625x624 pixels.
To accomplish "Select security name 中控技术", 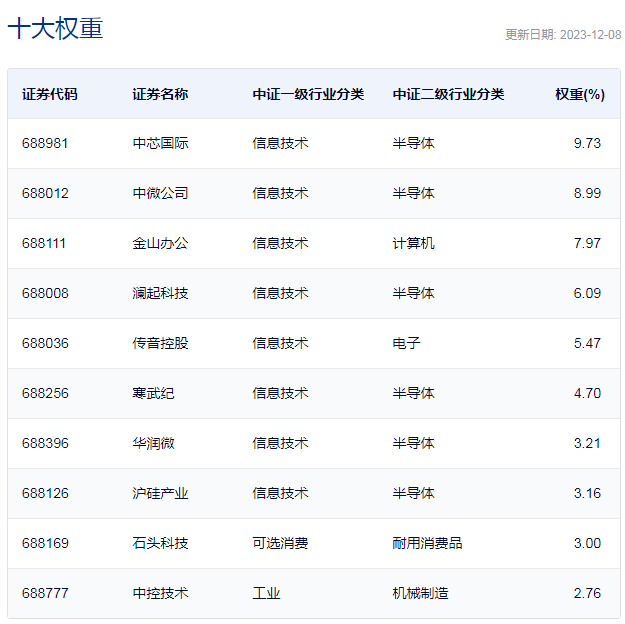I will [160, 594].
